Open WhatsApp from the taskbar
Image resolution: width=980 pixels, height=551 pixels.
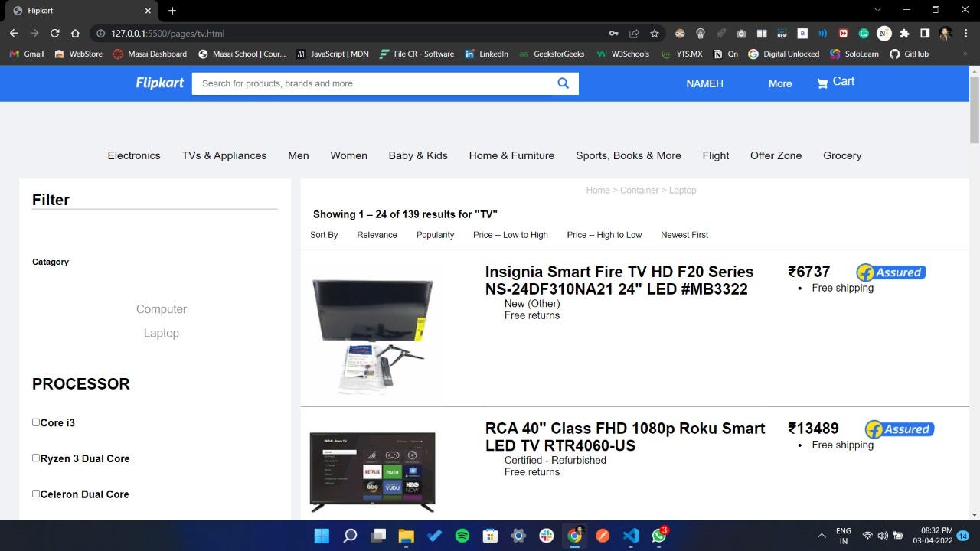659,536
